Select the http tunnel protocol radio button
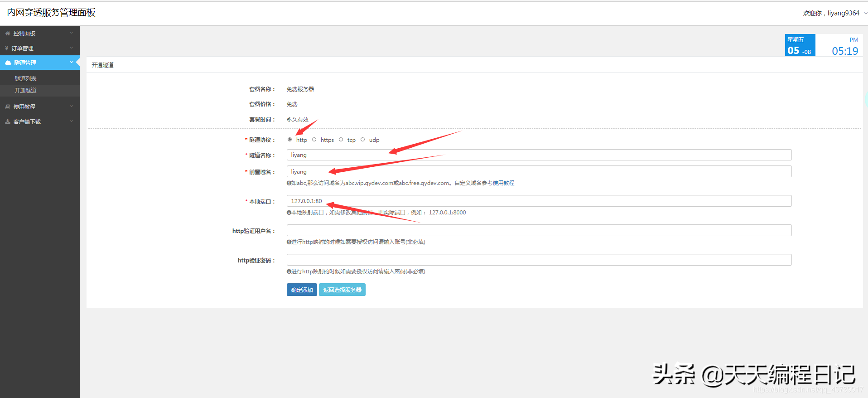The height and width of the screenshot is (398, 868). (x=289, y=140)
